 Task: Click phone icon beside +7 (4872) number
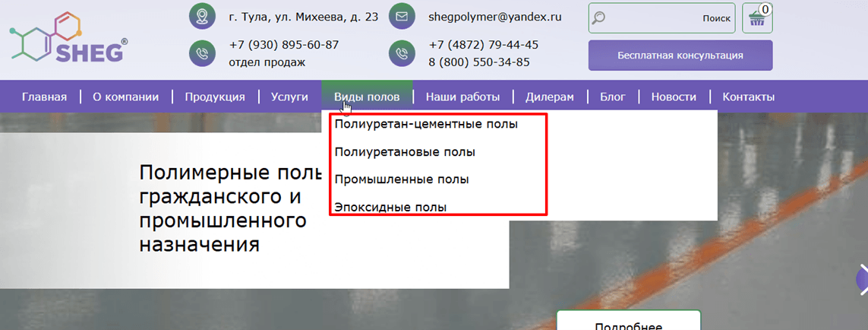pos(402,54)
